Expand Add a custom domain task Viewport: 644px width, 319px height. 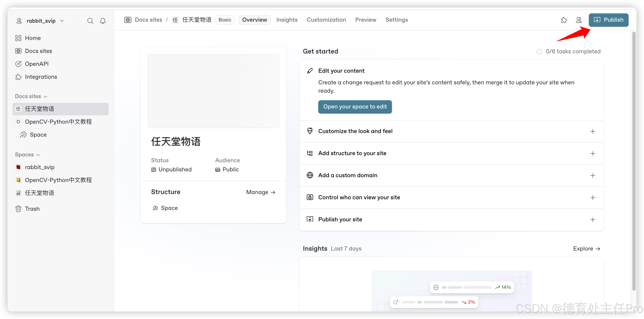point(593,176)
